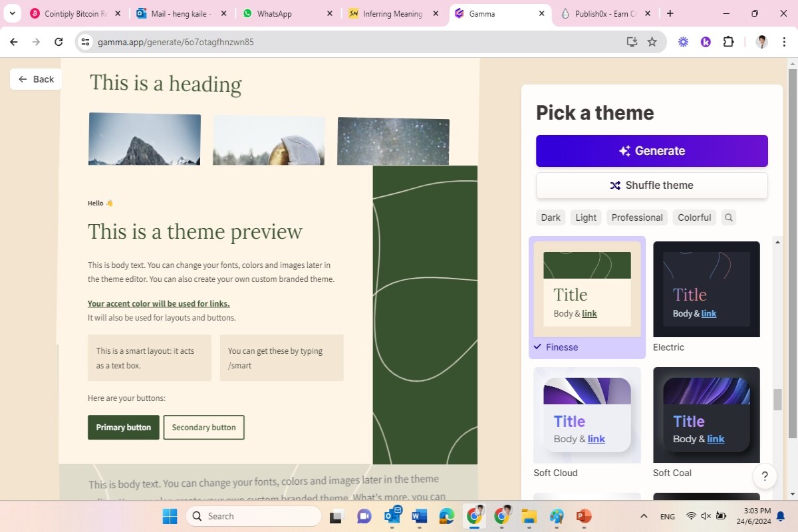Open PowerPoint from the taskbar

[584, 516]
